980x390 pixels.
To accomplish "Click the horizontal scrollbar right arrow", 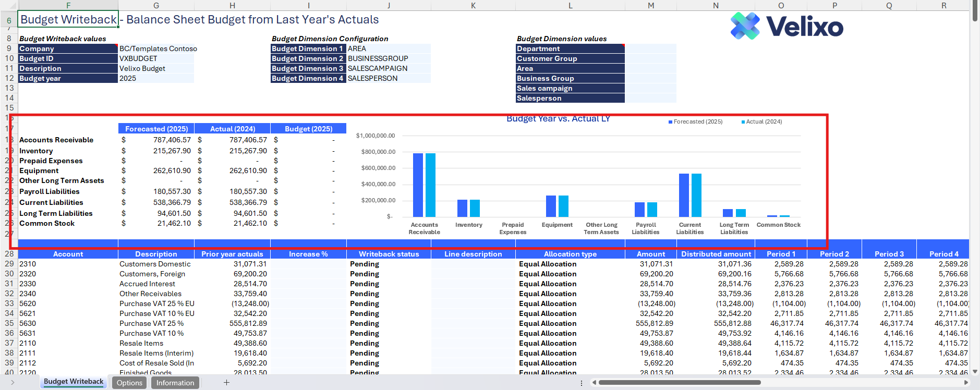I will 966,383.
